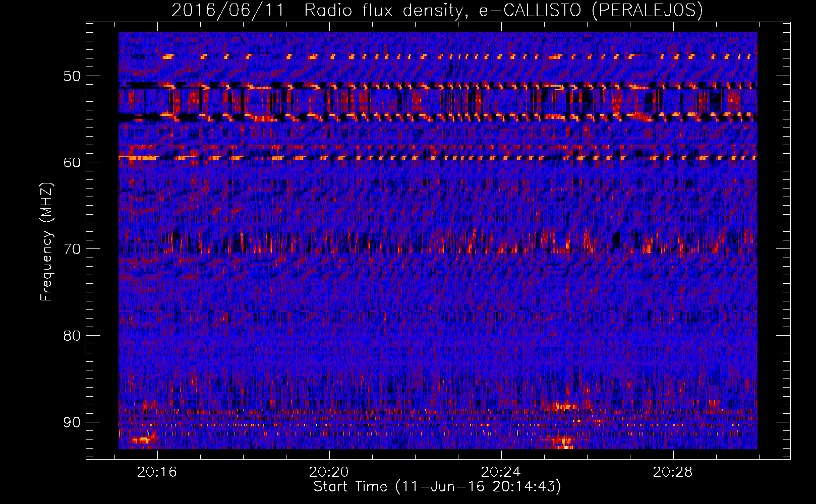Image resolution: width=816 pixels, height=504 pixels.
Task: Click the 80 MHz frequency tick label
Action: 72,336
